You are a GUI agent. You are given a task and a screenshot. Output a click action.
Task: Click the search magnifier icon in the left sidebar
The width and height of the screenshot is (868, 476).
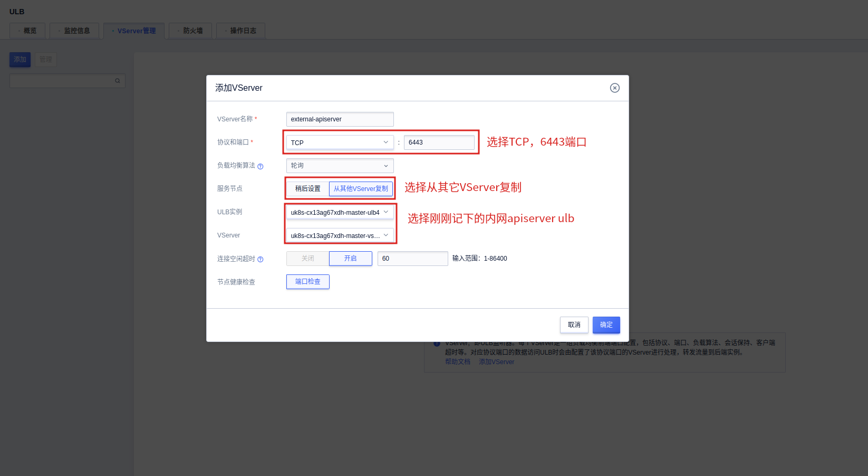(x=117, y=80)
